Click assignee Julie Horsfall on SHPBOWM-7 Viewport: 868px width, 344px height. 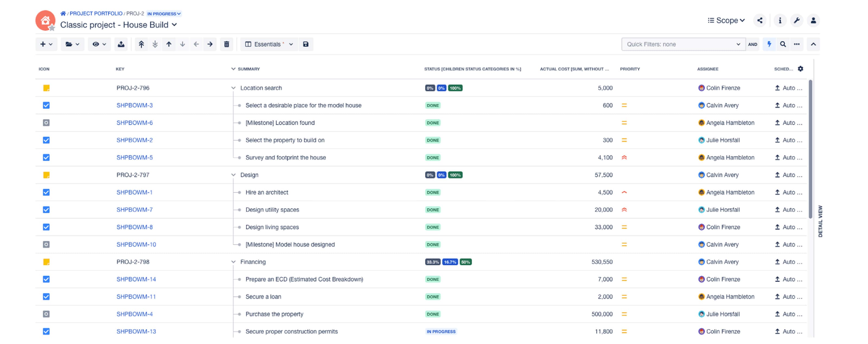point(719,210)
